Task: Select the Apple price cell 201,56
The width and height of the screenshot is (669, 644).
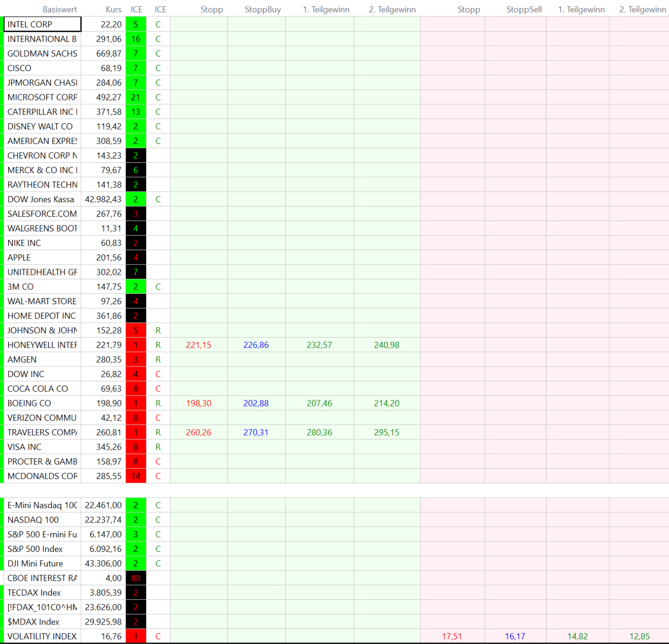Action: 109,258
